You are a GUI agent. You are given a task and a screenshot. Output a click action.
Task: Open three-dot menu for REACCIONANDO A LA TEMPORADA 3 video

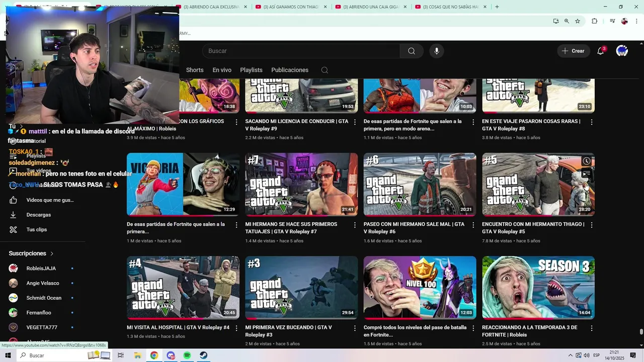pyautogui.click(x=592, y=328)
